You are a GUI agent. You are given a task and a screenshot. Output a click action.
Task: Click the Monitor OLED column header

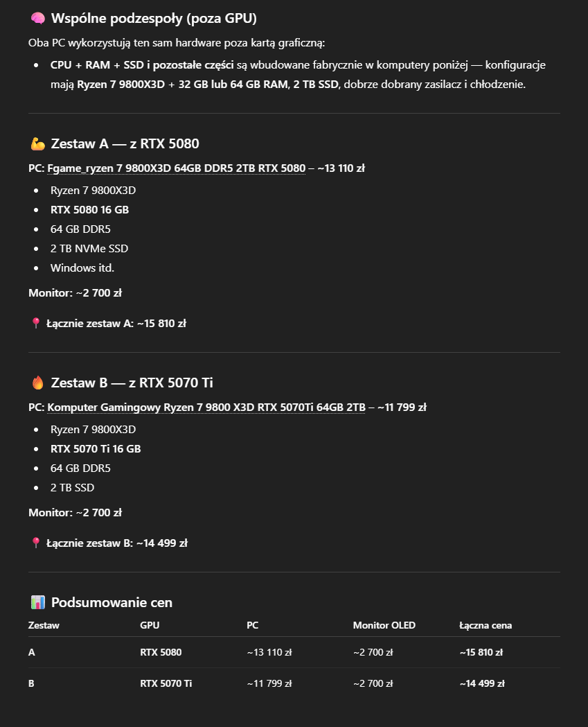click(x=384, y=625)
